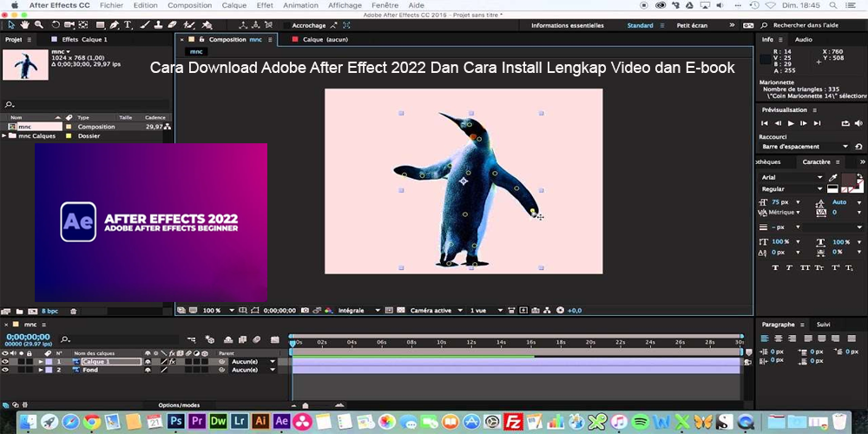Image resolution: width=868 pixels, height=434 pixels.
Task: Select the Eraser tool
Action: pos(172,25)
